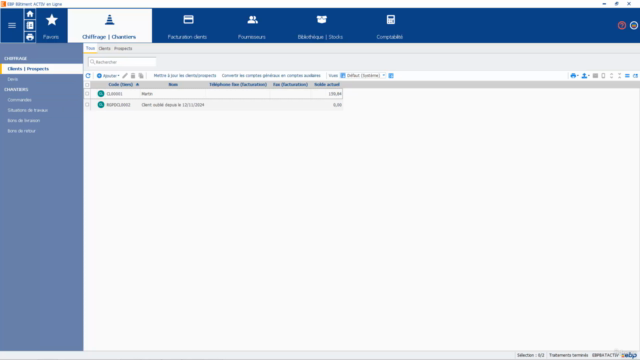Collapse all rows with the inward arrows icon

(619, 76)
